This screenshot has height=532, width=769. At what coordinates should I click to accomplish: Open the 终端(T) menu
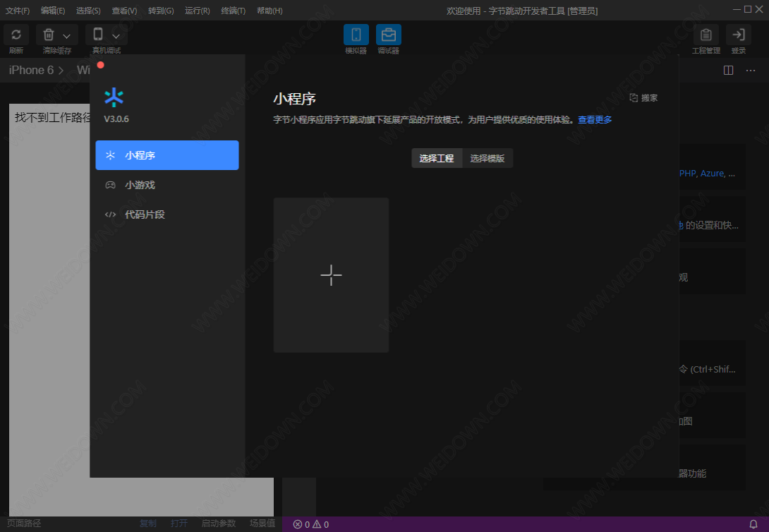pyautogui.click(x=233, y=11)
